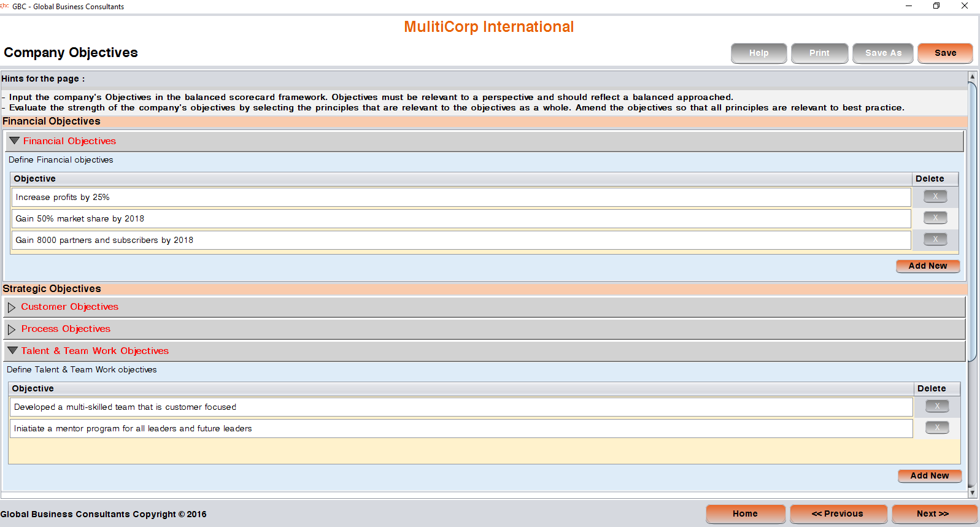Click the Financial Objectives red header text
The width and height of the screenshot is (980, 527).
pyautogui.click(x=69, y=141)
